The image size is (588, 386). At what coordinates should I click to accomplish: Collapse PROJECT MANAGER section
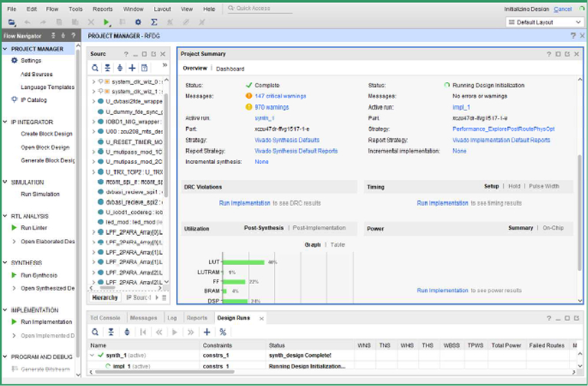coord(5,49)
